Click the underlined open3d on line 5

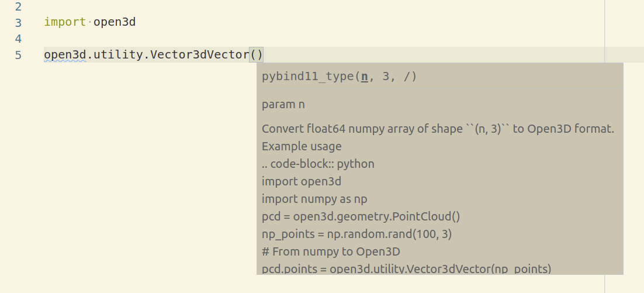[65, 54]
